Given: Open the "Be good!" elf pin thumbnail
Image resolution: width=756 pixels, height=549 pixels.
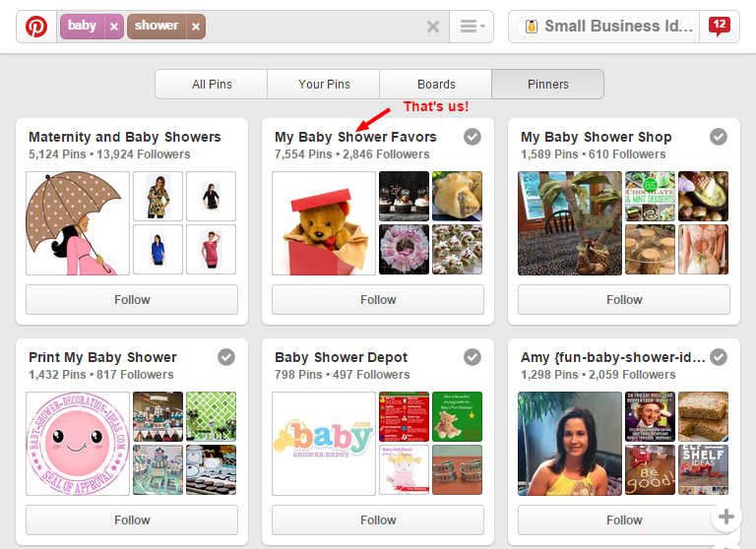Looking at the screenshot, I should 650,469.
